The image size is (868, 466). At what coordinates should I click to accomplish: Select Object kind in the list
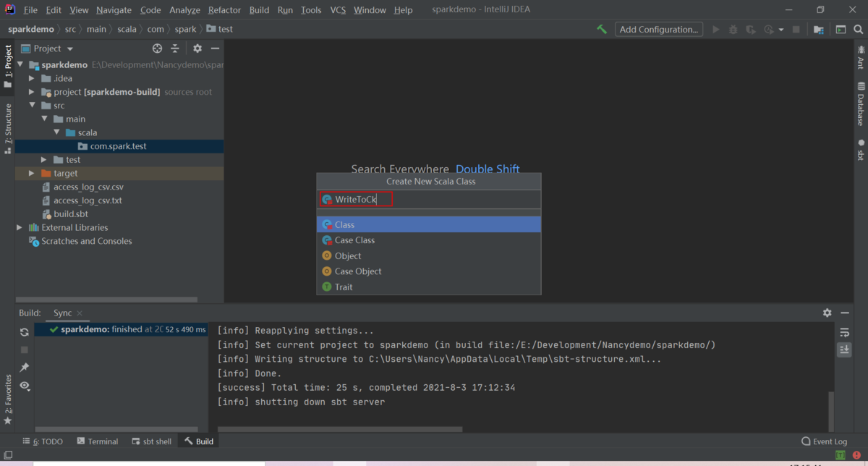[428, 256]
